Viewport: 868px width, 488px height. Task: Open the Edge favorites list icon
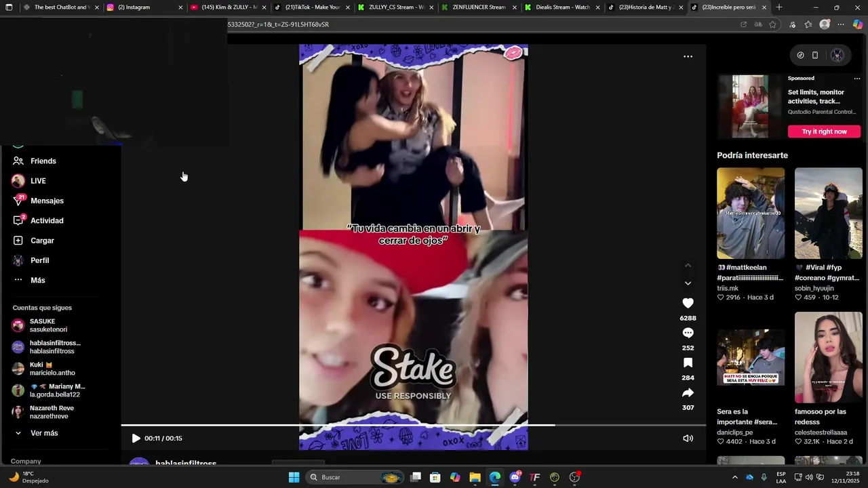808,24
